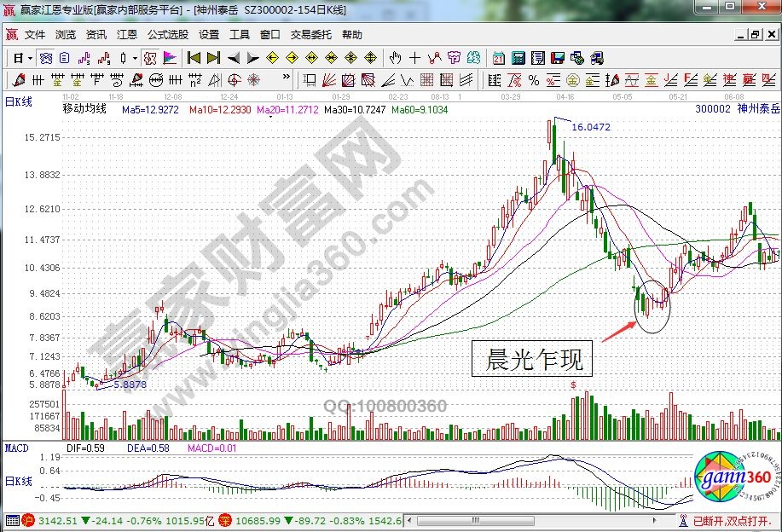Click the save floppy disk icon

558,58
